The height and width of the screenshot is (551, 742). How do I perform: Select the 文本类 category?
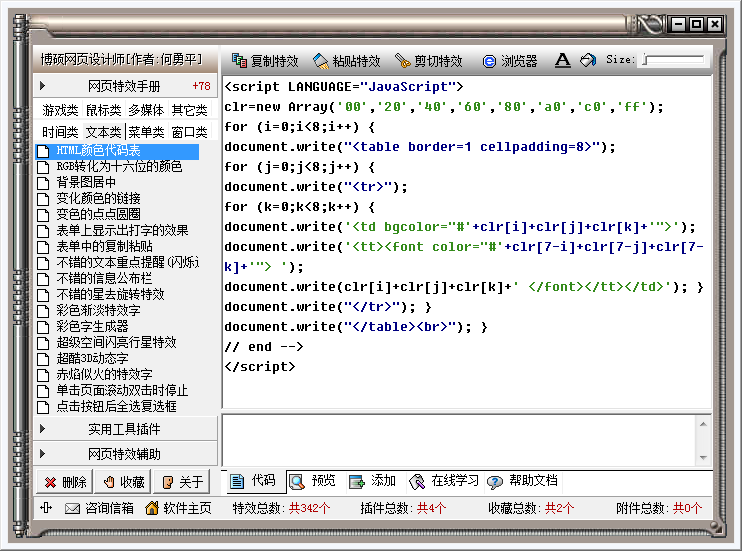click(103, 132)
